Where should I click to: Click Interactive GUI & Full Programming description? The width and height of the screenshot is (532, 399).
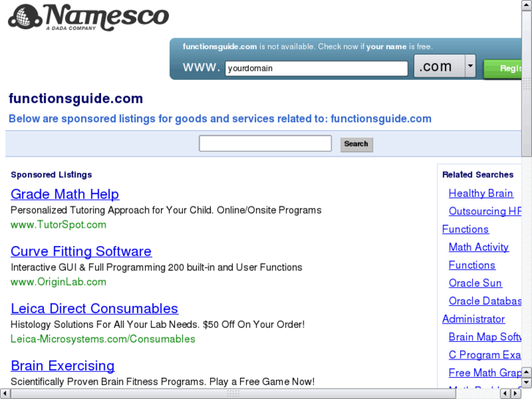157,267
